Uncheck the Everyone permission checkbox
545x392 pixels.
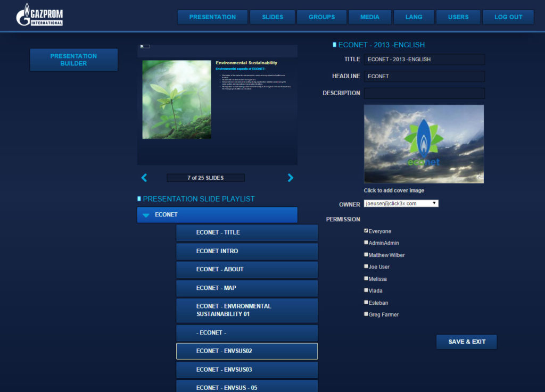(x=366, y=231)
